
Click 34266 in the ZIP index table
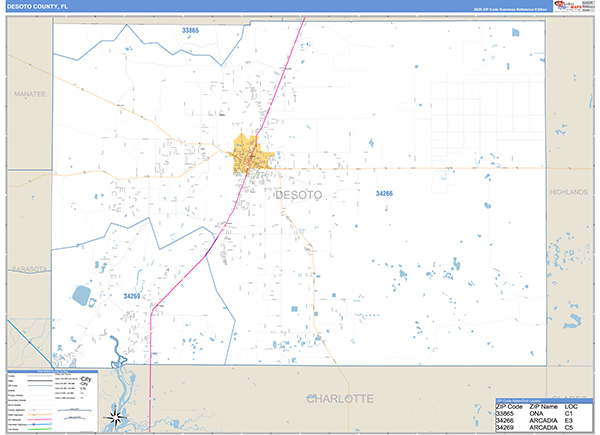click(x=504, y=421)
